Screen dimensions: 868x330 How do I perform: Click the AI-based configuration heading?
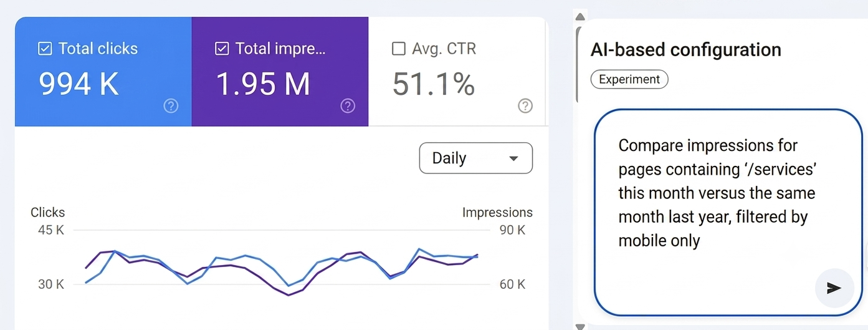point(686,49)
